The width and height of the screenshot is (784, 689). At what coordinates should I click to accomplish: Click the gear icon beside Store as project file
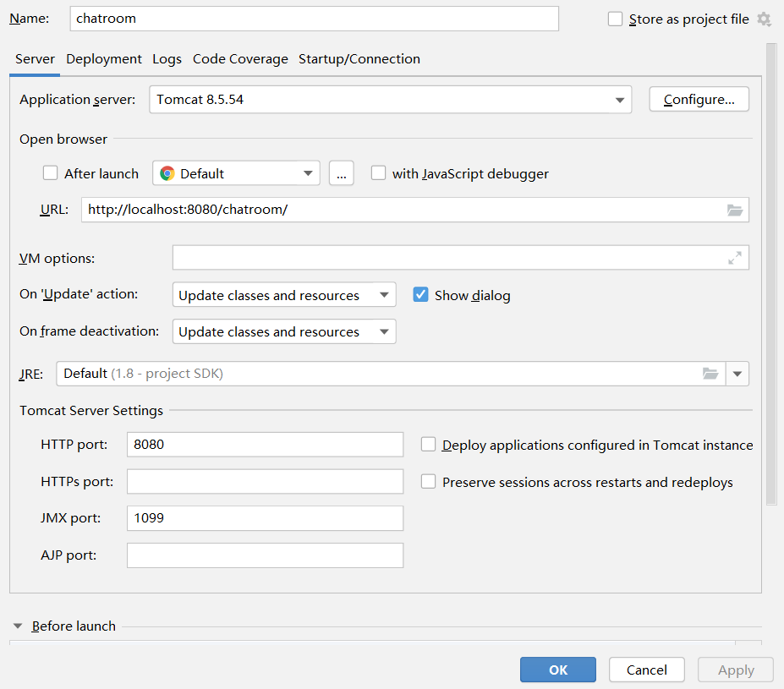pos(765,18)
